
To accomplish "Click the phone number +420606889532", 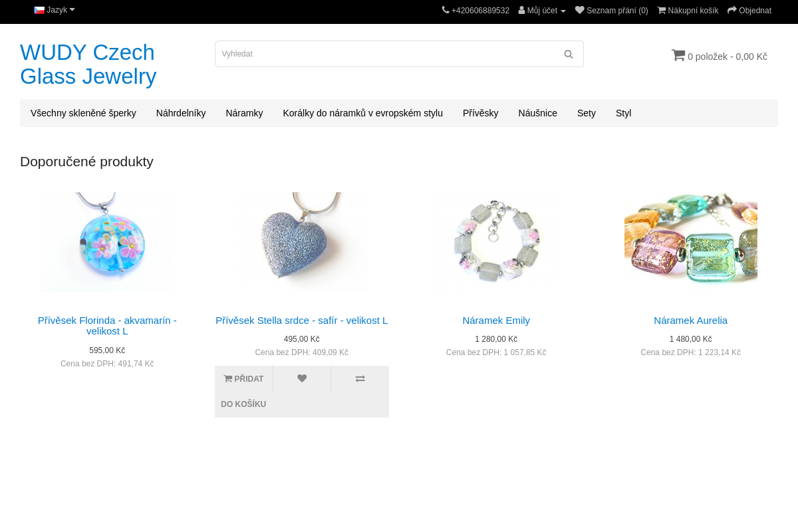I will (475, 11).
